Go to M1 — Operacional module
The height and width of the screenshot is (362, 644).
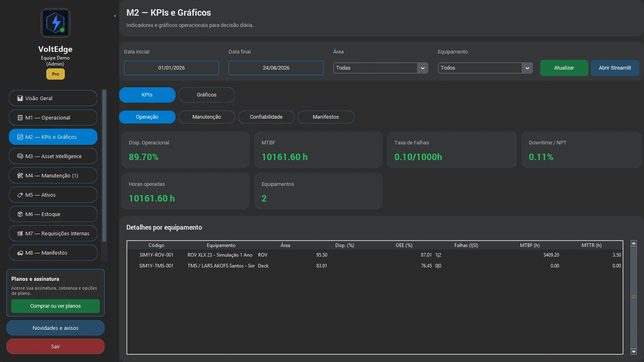click(53, 117)
